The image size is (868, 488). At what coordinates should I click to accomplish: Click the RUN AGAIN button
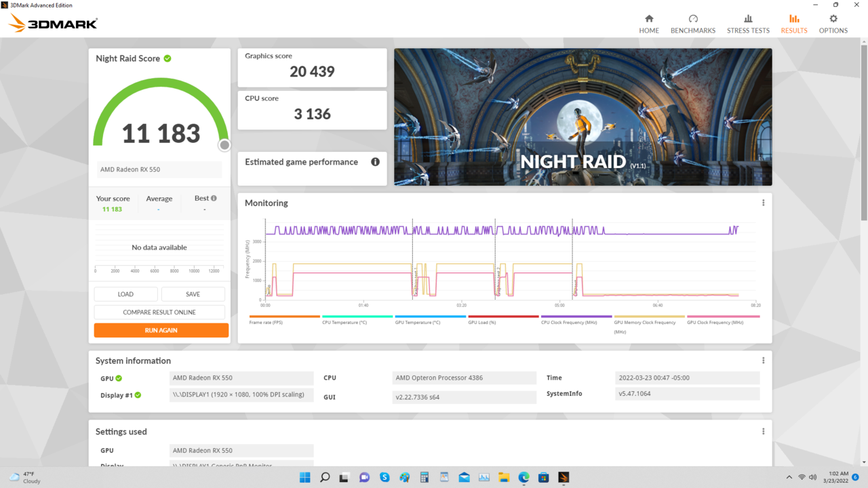pos(161,329)
